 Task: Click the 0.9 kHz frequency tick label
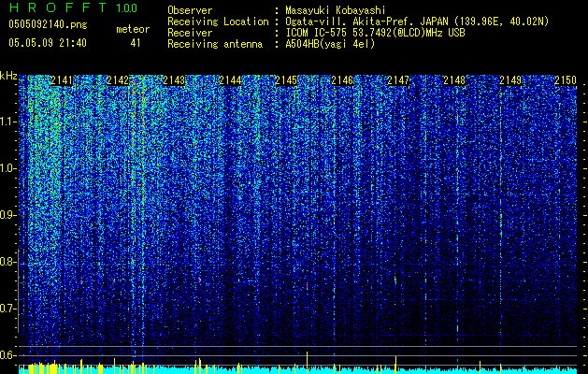7,215
